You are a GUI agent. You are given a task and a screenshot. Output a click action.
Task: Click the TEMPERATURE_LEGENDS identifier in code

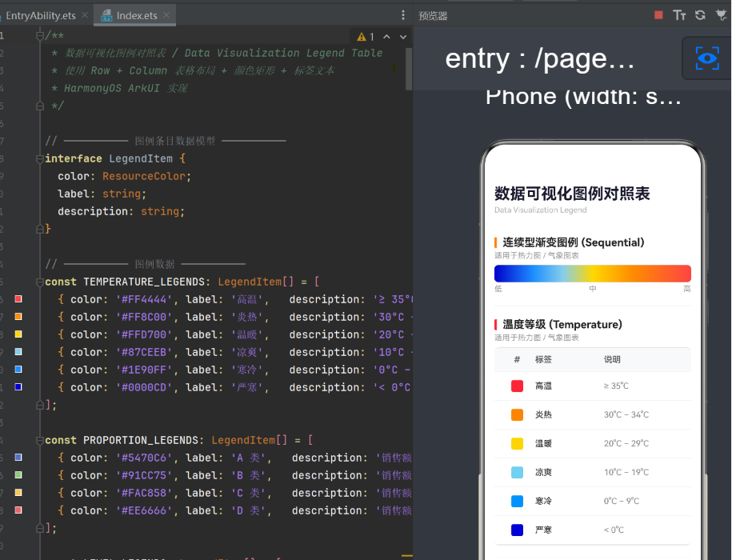(x=144, y=282)
